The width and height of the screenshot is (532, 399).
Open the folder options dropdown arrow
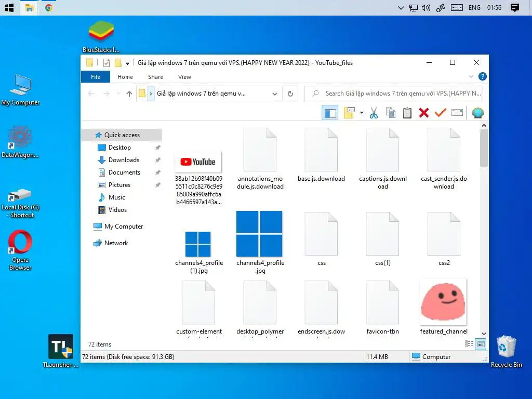coord(362,113)
